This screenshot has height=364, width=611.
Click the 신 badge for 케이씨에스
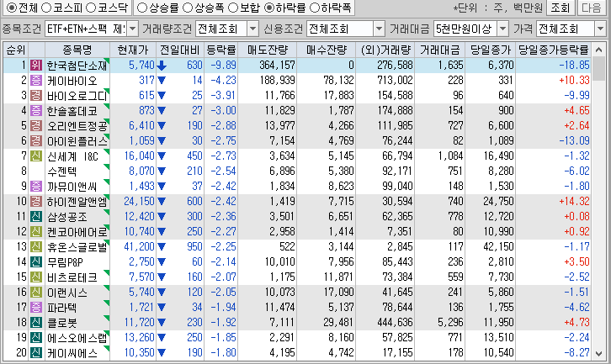click(36, 353)
